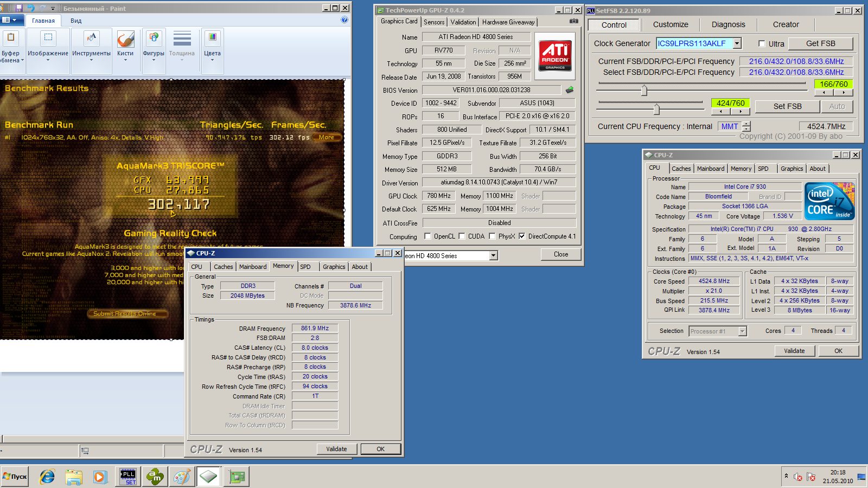
Task: Switch to the Вид ribbon tab
Action: [x=76, y=21]
